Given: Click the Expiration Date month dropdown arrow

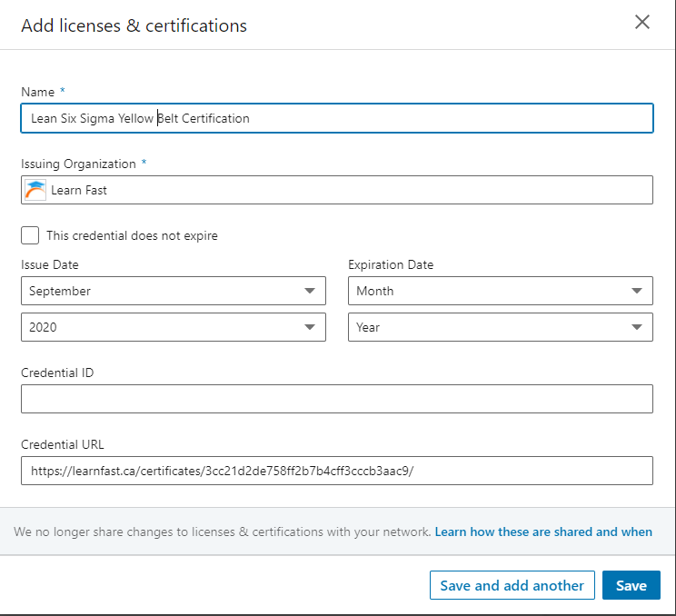Looking at the screenshot, I should pyautogui.click(x=636, y=292).
